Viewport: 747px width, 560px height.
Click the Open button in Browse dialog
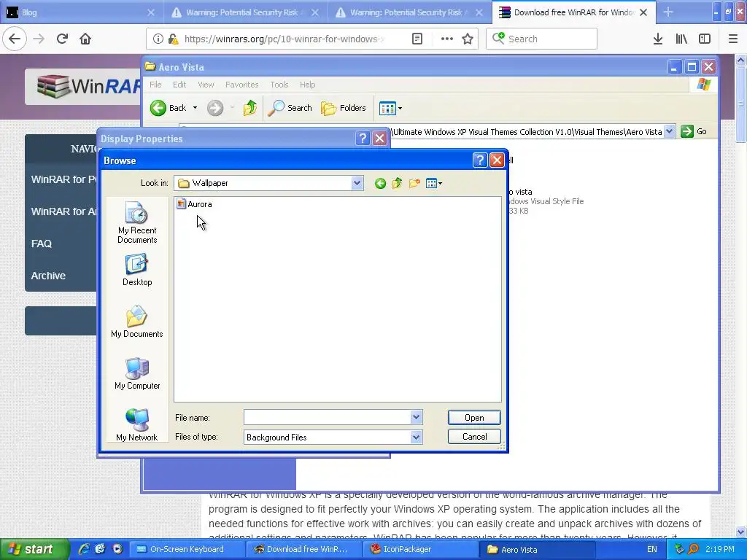[474, 418]
